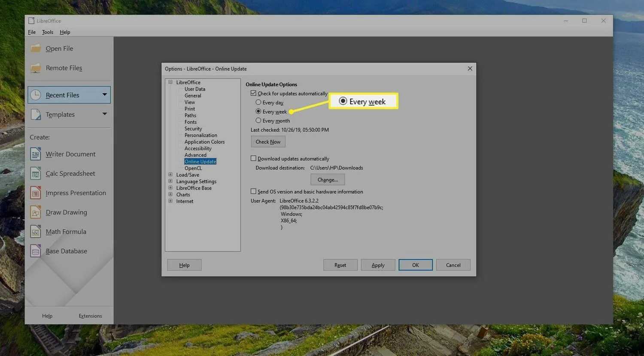The image size is (644, 356).
Task: Click Extensions link at Start Center bottom
Action: coord(90,316)
